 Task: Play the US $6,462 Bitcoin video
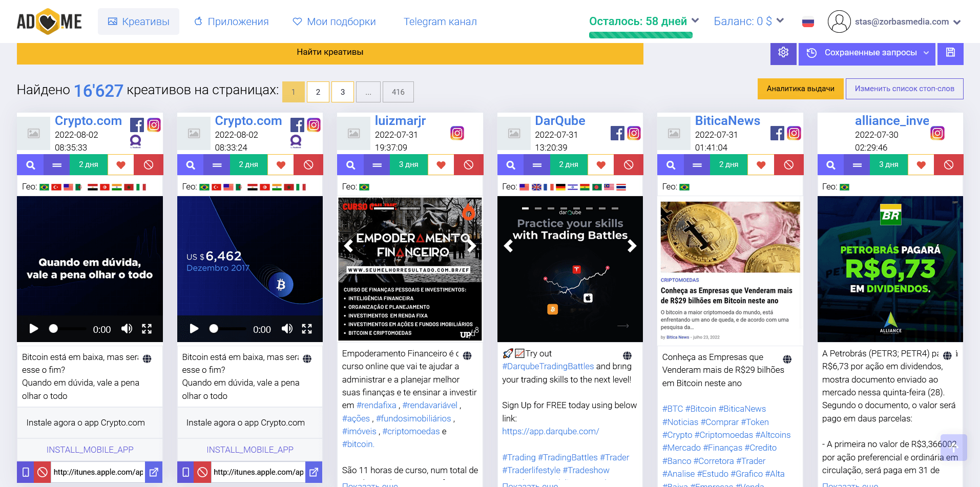pyautogui.click(x=194, y=329)
